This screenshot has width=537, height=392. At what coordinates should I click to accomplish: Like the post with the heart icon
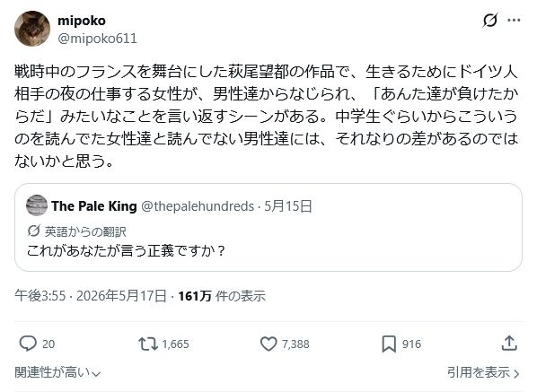268,344
